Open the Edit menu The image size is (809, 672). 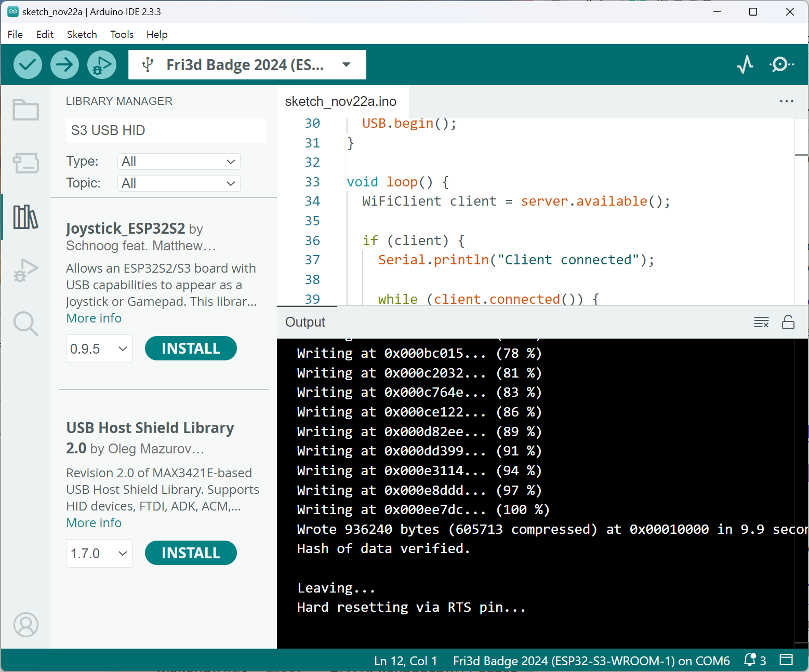[45, 34]
